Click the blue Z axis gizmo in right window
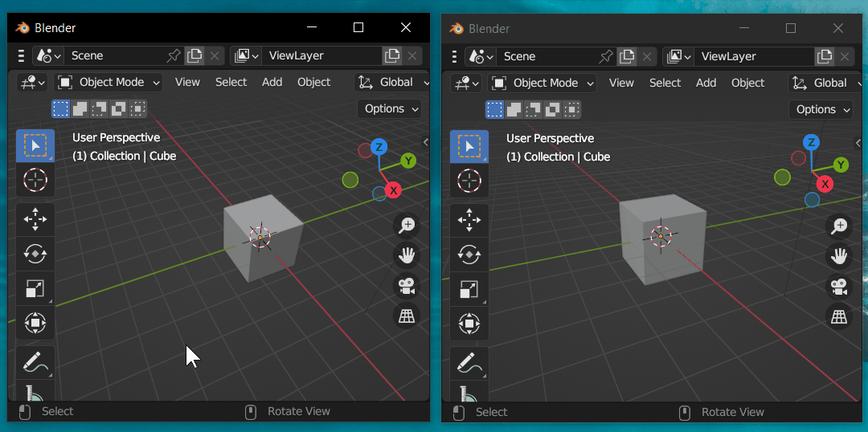The height and width of the screenshot is (432, 868). (x=812, y=143)
